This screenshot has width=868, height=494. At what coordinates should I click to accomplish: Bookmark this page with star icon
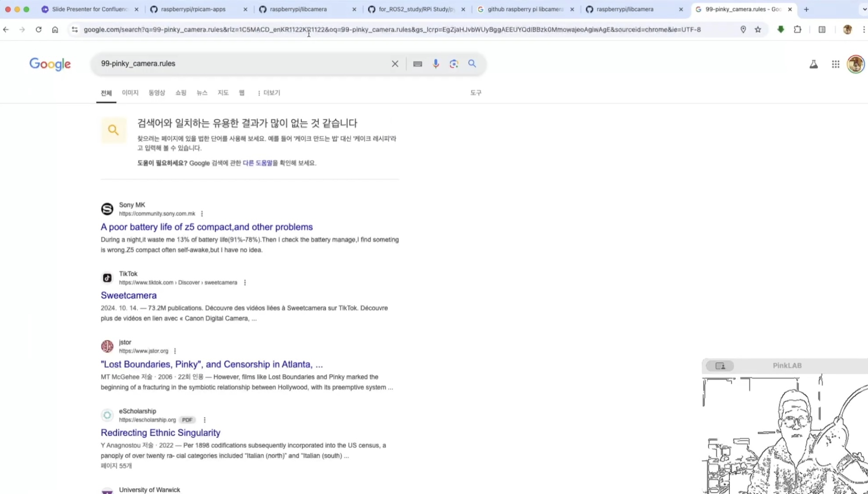(758, 29)
